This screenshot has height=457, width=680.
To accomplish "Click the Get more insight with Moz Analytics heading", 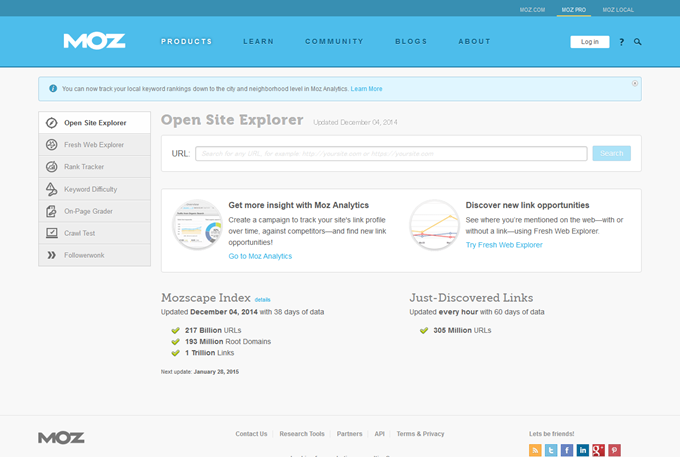I will (x=298, y=205).
